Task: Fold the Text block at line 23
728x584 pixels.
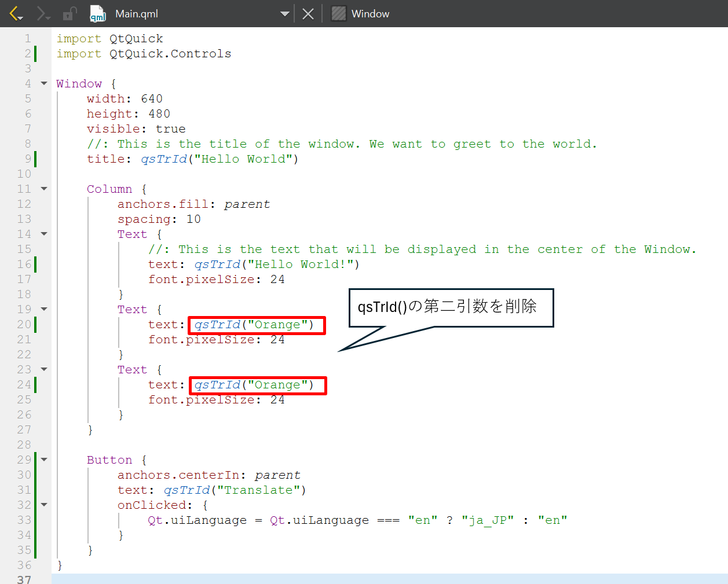Action: 44,369
